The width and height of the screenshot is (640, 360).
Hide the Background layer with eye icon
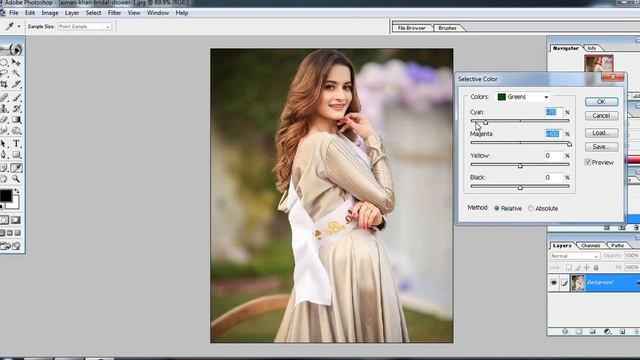[x=554, y=282]
